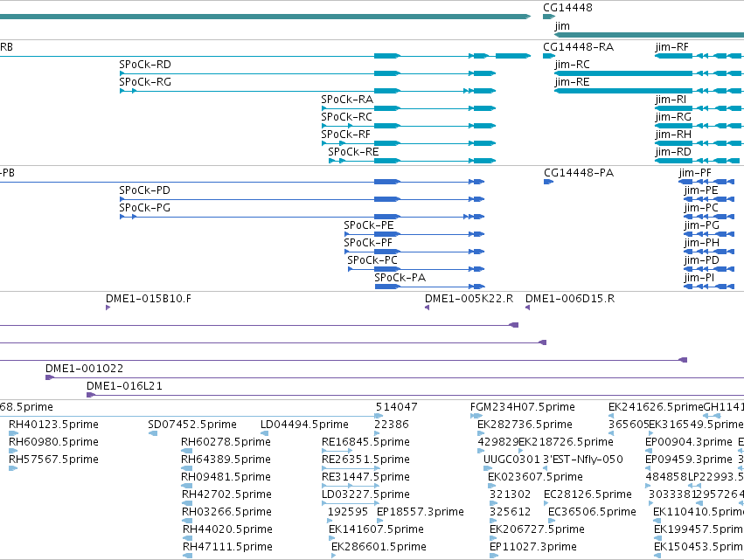
Task: Select CG14448-PA protein label
Action: tap(579, 173)
